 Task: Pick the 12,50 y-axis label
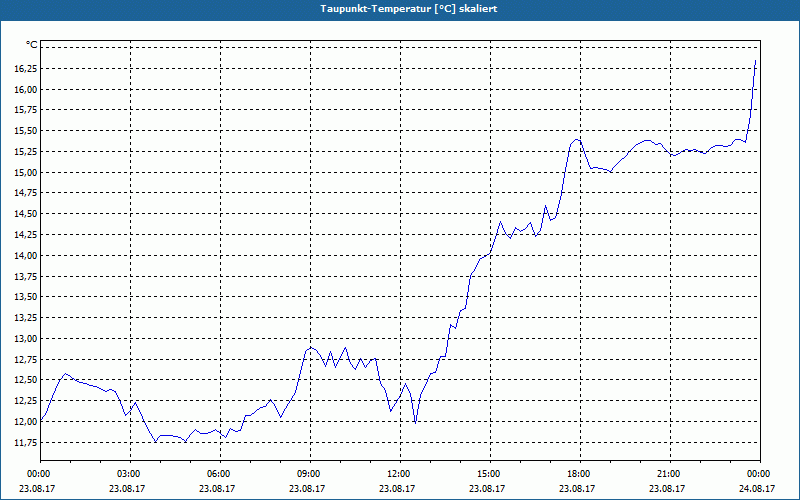tap(26, 380)
